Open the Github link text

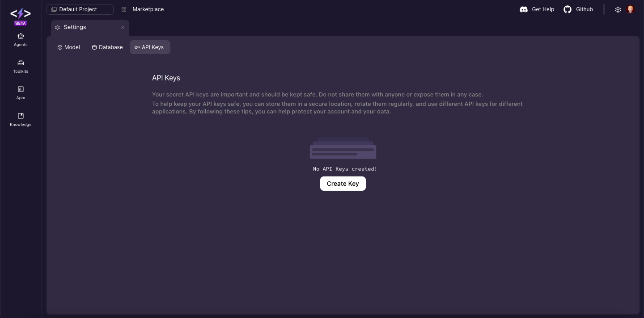(x=584, y=9)
